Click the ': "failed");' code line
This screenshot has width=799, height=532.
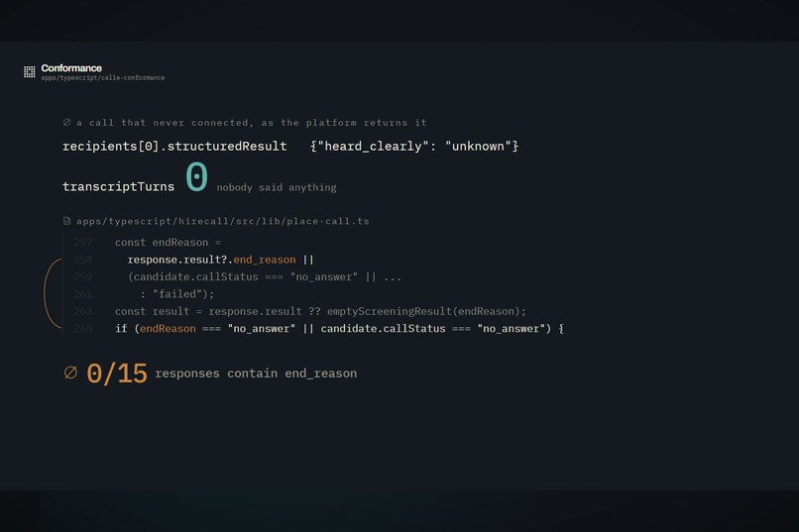point(177,294)
